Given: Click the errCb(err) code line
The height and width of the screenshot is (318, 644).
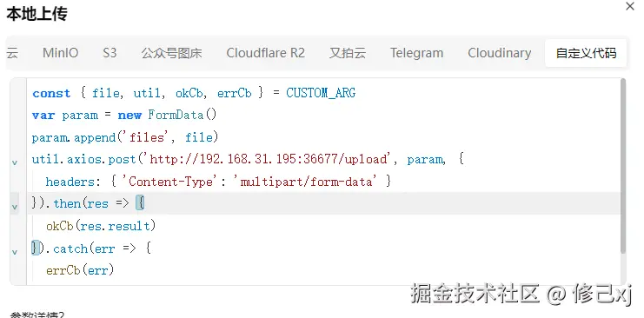Looking at the screenshot, I should (x=80, y=270).
